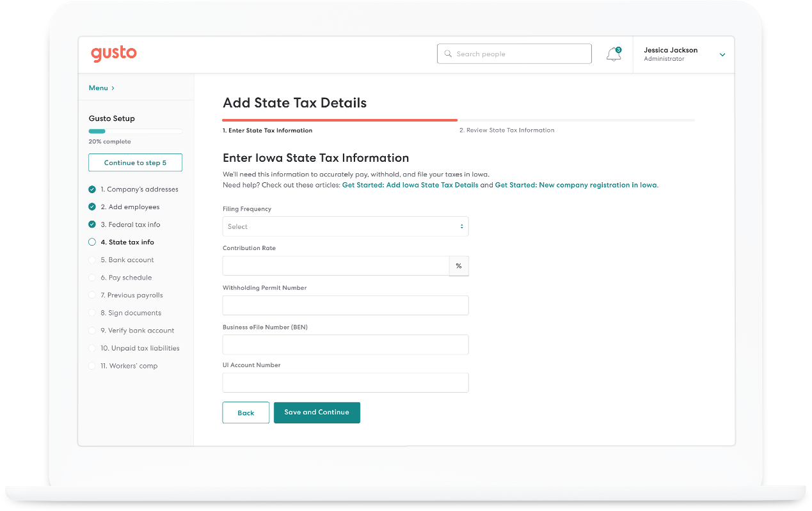Click the Gusto logo
This screenshot has height=511, width=812.
pyautogui.click(x=114, y=54)
